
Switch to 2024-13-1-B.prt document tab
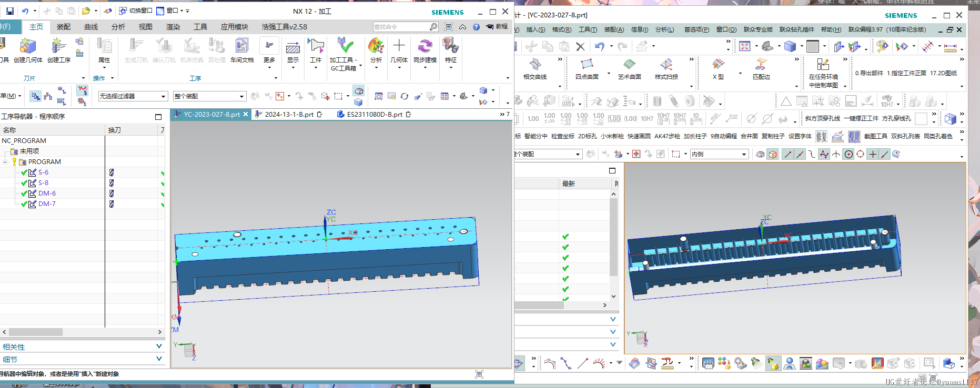[289, 114]
